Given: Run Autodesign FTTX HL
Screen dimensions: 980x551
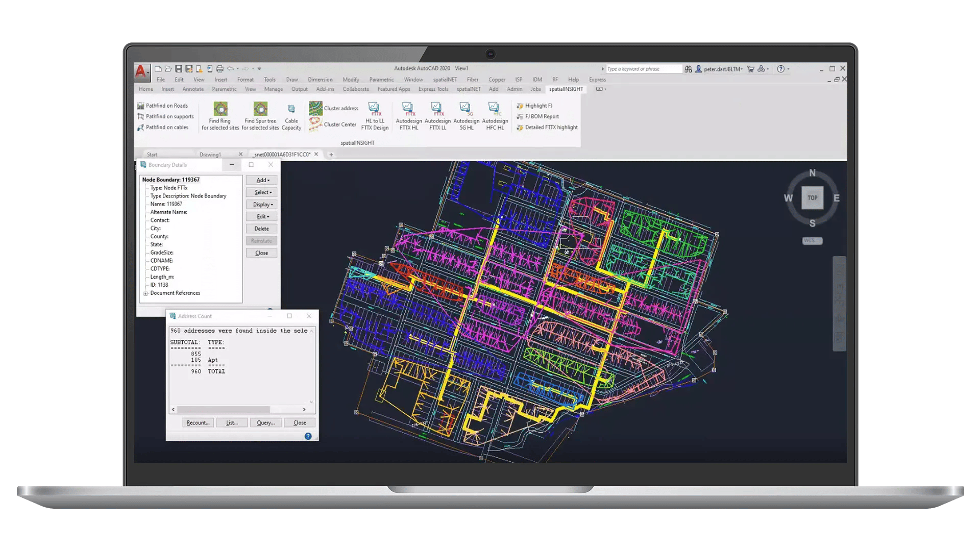Looking at the screenshot, I should (x=409, y=116).
